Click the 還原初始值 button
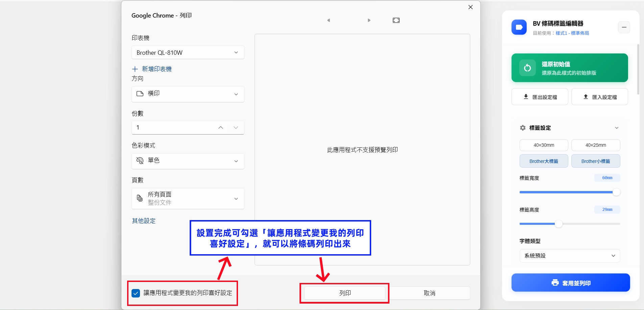The height and width of the screenshot is (310, 644). [x=570, y=68]
